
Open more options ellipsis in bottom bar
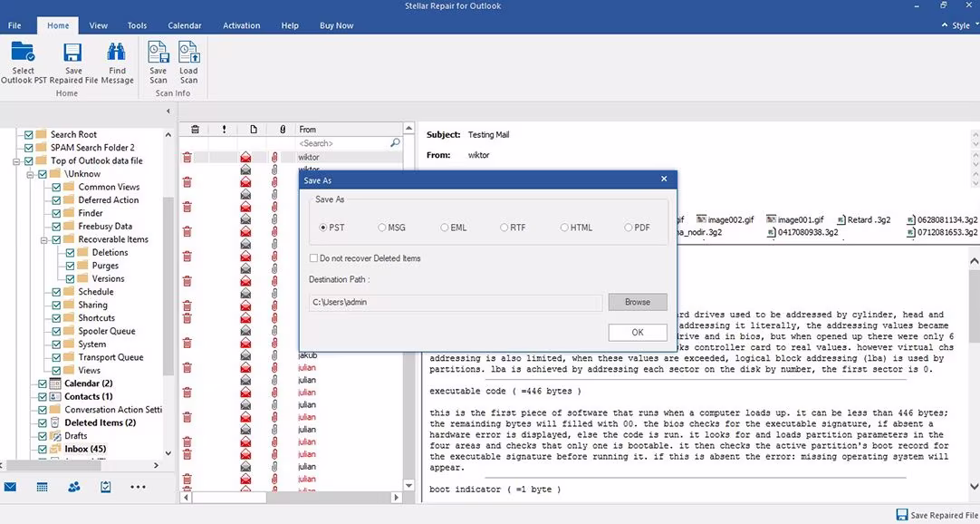click(x=139, y=487)
